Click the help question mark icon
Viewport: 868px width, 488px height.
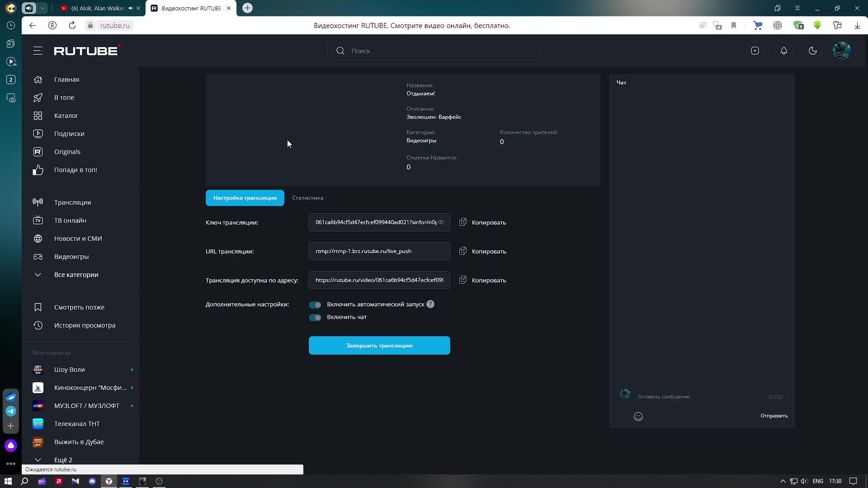(x=430, y=305)
